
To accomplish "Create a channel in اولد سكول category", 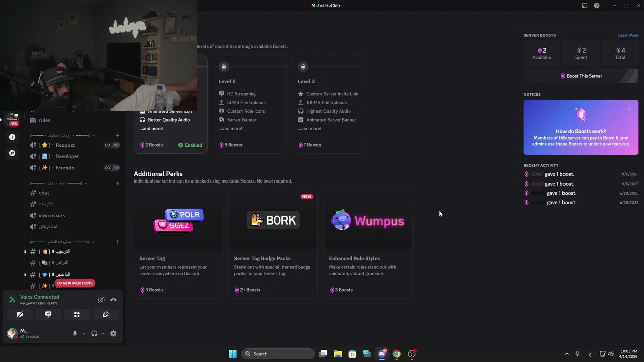I will pyautogui.click(x=117, y=183).
